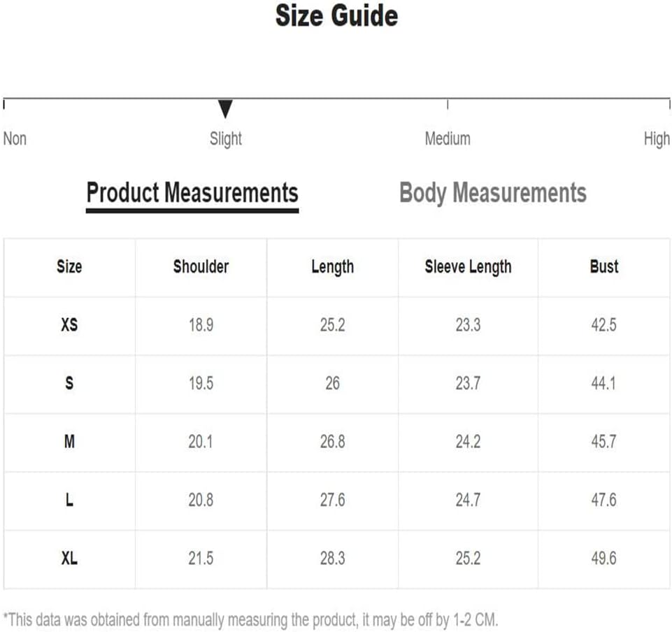Click the Sleeve Length column header
The width and height of the screenshot is (672, 632).
pyautogui.click(x=468, y=266)
